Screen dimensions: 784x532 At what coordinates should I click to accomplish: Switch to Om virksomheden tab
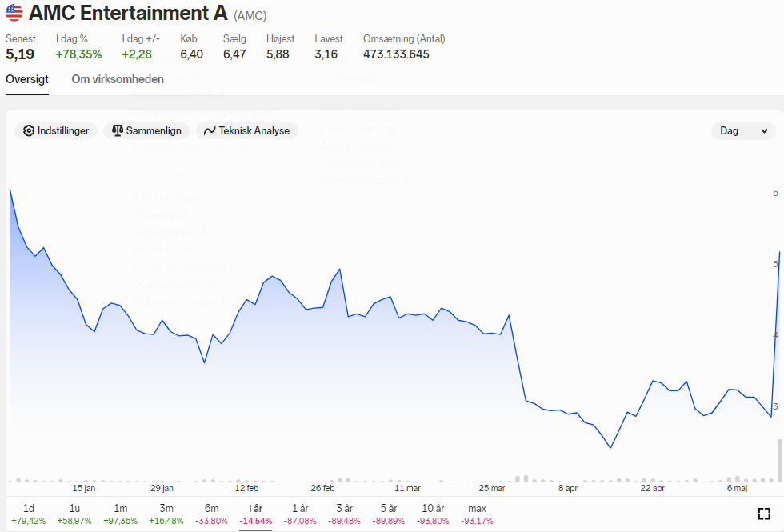tap(118, 79)
